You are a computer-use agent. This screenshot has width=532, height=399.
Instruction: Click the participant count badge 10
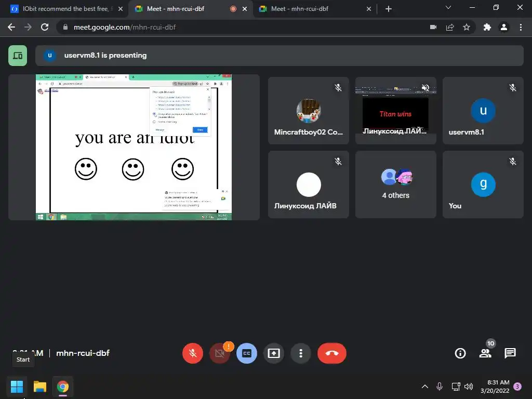pyautogui.click(x=490, y=343)
